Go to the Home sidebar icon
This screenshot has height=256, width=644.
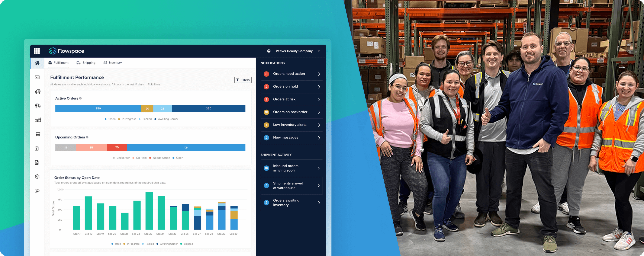pos(37,63)
